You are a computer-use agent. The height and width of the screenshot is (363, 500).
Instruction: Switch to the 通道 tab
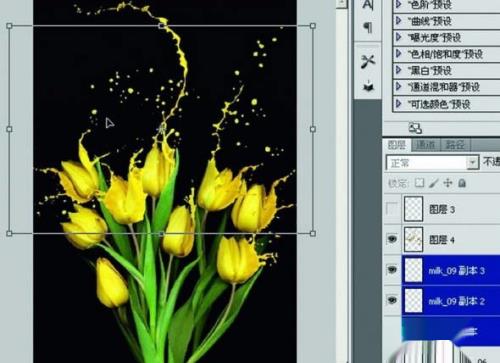426,145
